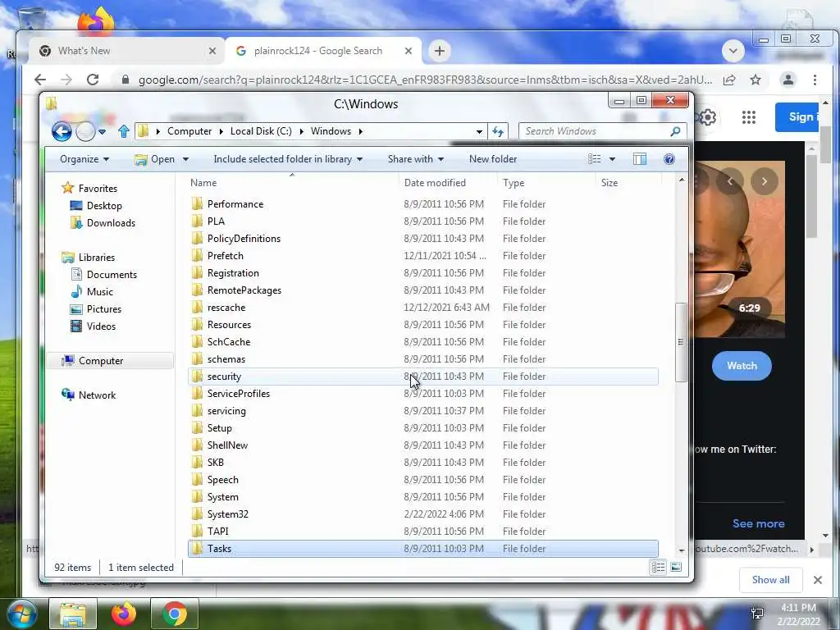
Task: Select the Performance folder icon
Action: (x=197, y=204)
